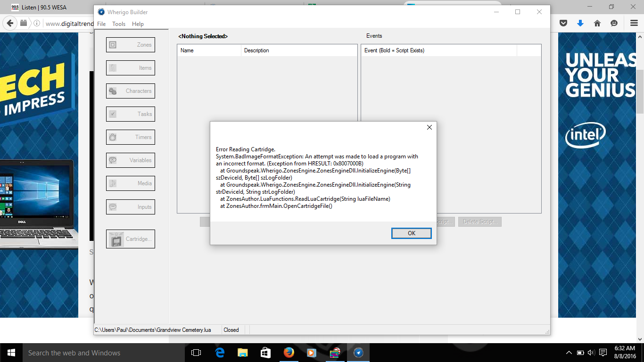
Task: Open the Tools menu
Action: tap(119, 24)
